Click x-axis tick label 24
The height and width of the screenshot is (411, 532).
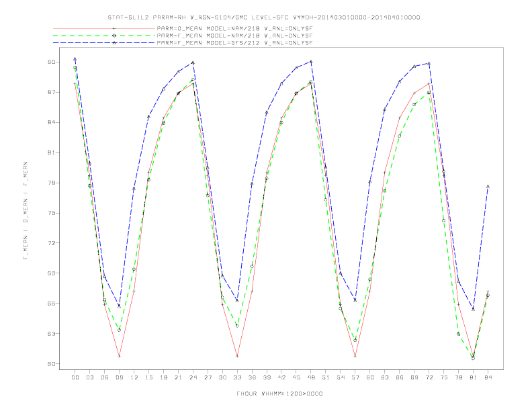[x=193, y=377]
